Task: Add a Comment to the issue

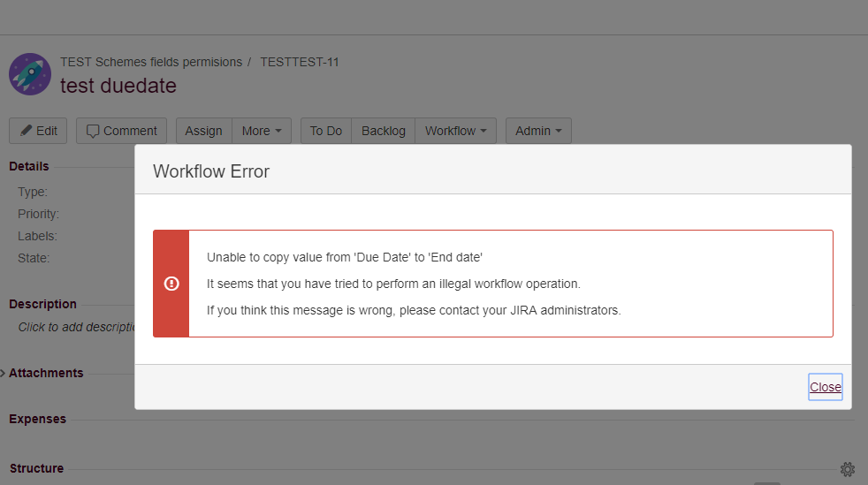Action: (x=121, y=131)
